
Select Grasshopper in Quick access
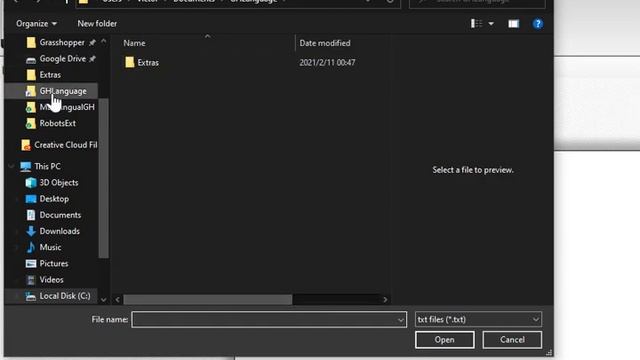coord(62,42)
